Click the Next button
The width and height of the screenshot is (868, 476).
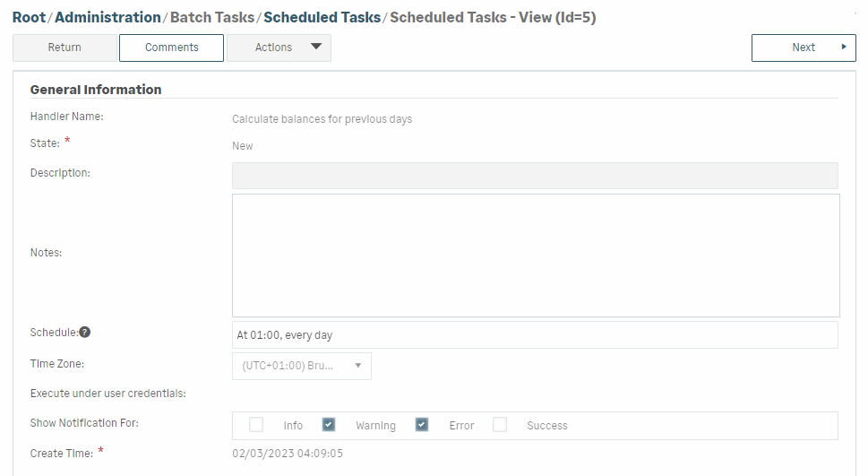coord(803,48)
